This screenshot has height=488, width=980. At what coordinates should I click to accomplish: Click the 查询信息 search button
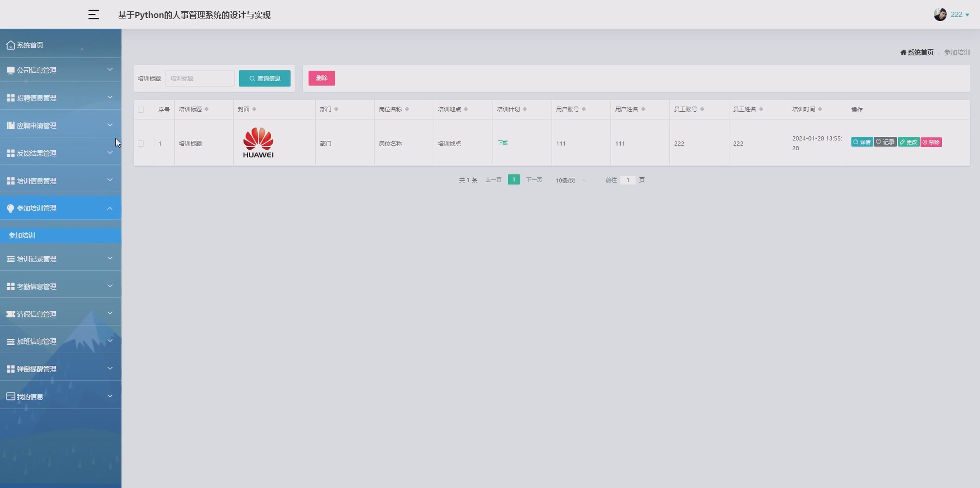click(265, 78)
